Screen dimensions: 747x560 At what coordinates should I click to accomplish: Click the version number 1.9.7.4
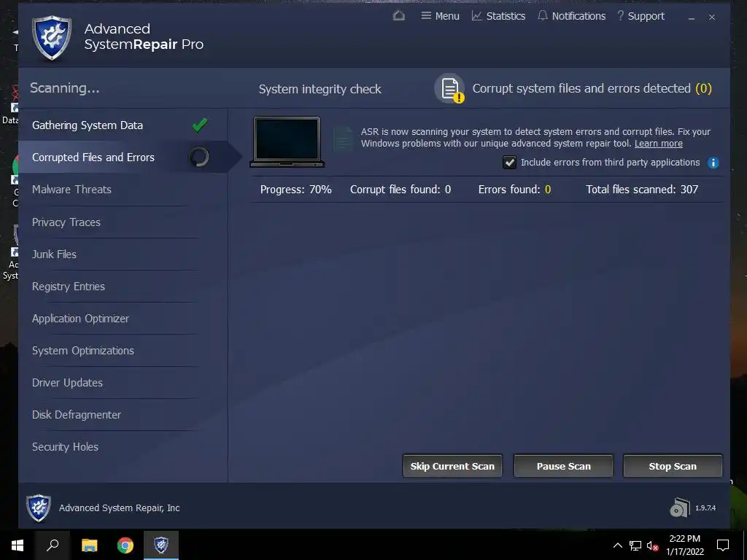(705, 508)
